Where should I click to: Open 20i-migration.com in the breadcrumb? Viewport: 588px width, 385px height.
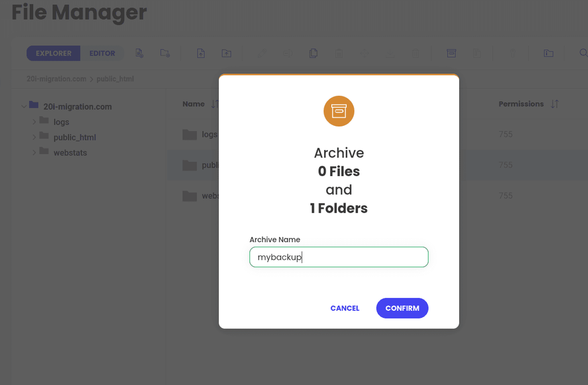[56, 79]
